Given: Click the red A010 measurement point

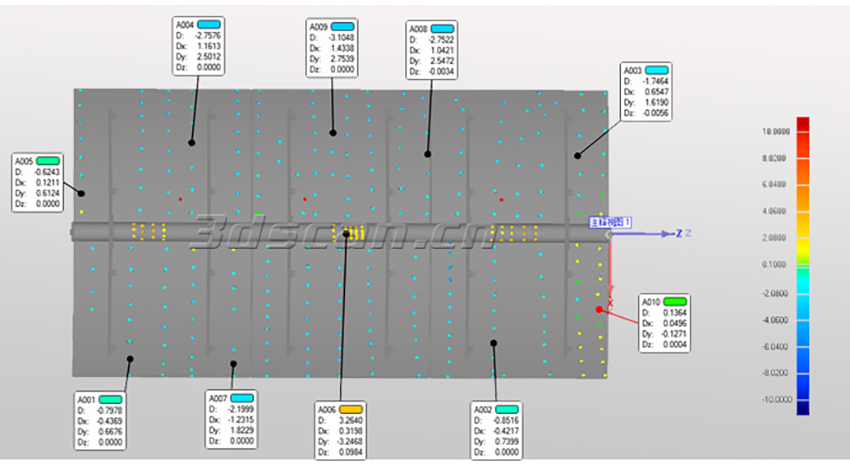Looking at the screenshot, I should [598, 309].
